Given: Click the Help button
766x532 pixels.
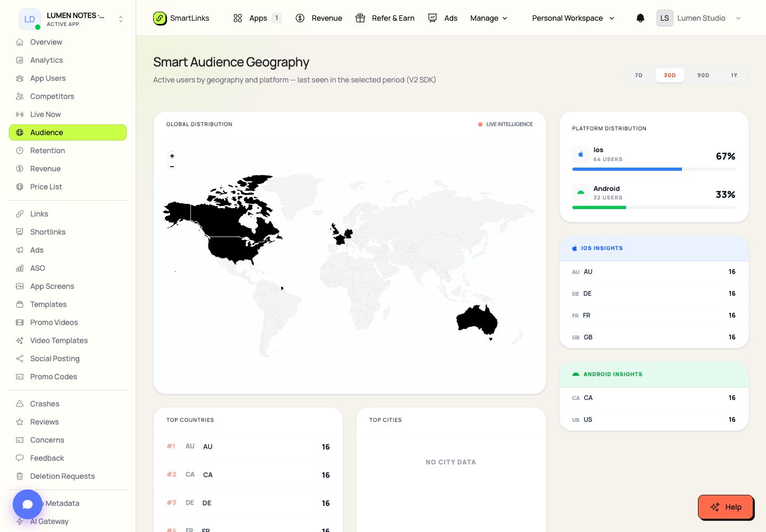Looking at the screenshot, I should pyautogui.click(x=726, y=507).
